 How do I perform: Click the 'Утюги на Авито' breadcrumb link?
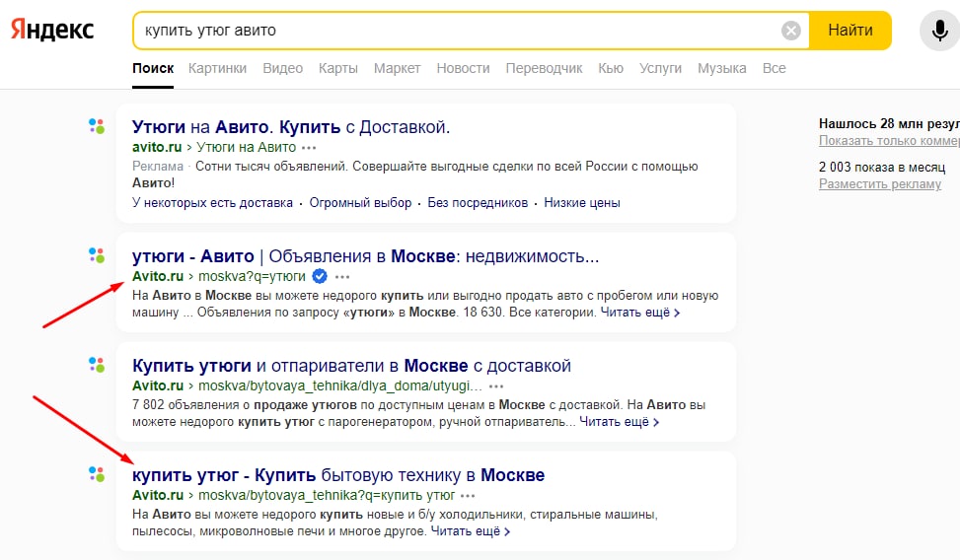pos(246,147)
